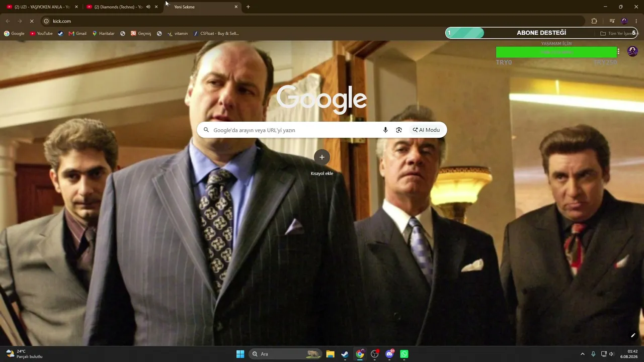Close the Diamonds (Techno) tab

(156, 7)
